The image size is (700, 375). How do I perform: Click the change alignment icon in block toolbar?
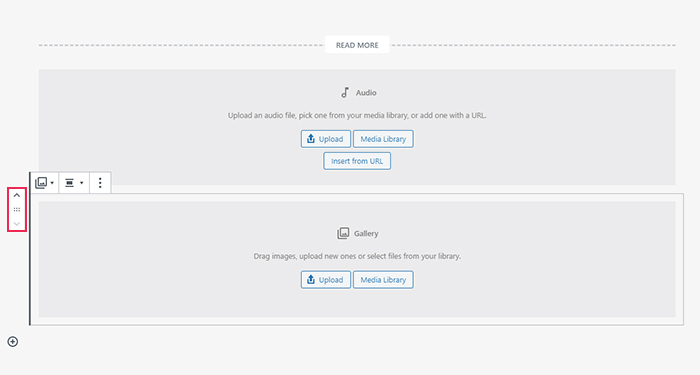70,183
